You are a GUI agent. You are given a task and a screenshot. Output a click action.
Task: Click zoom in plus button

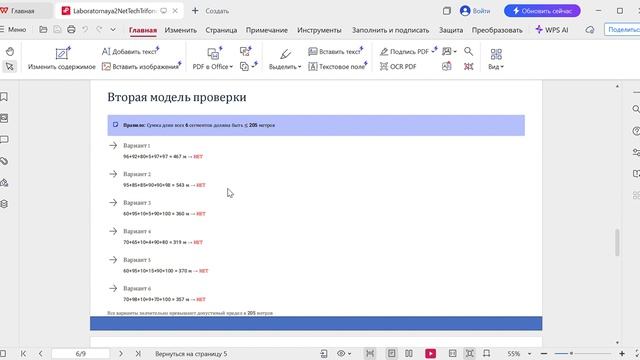point(622,353)
